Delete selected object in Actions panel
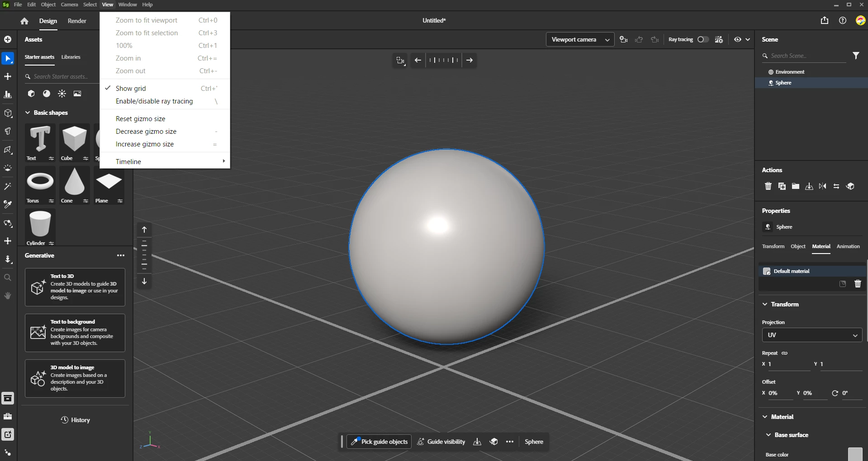 click(x=768, y=186)
